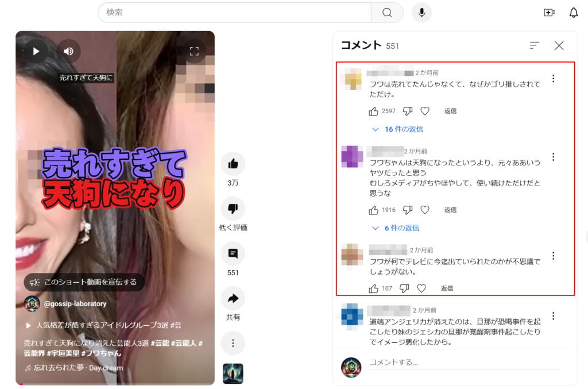Open the comment sort options icon
Viewport: 588px width, 389px height.
[535, 45]
